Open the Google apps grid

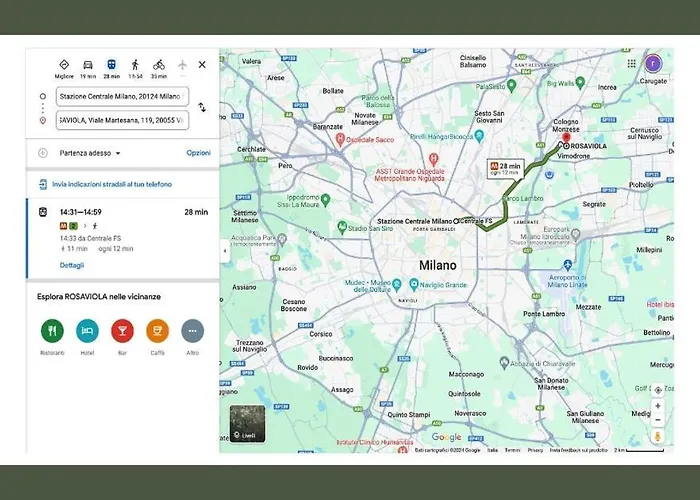(x=631, y=63)
